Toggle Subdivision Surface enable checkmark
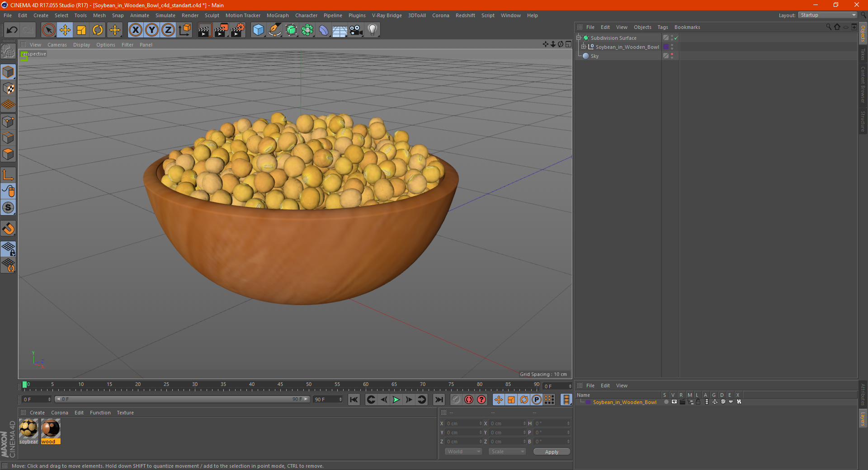This screenshot has width=868, height=470. [x=676, y=38]
